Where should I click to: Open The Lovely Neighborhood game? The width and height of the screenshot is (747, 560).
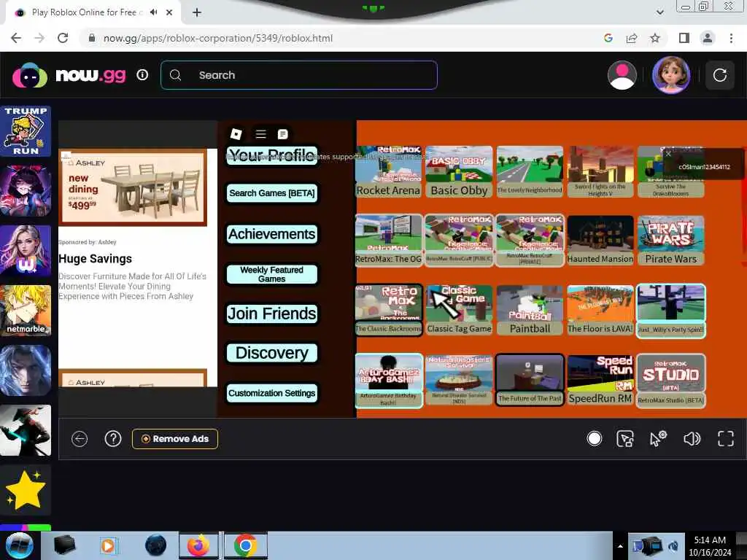tap(530, 172)
